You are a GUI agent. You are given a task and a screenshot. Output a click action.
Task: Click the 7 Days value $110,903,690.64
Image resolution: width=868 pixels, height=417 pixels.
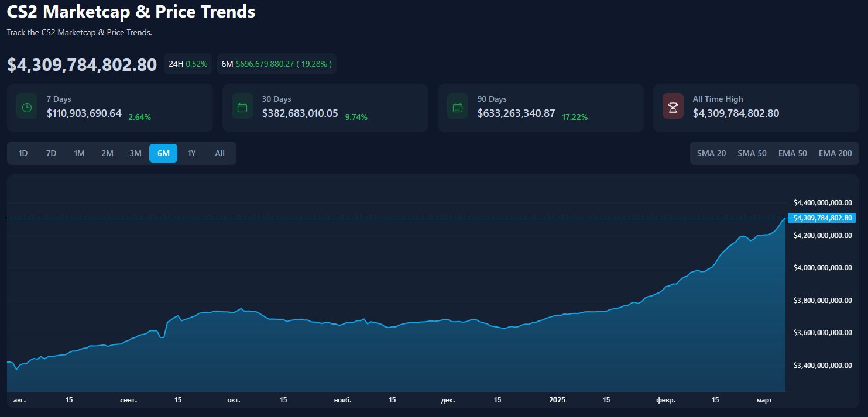click(x=84, y=113)
